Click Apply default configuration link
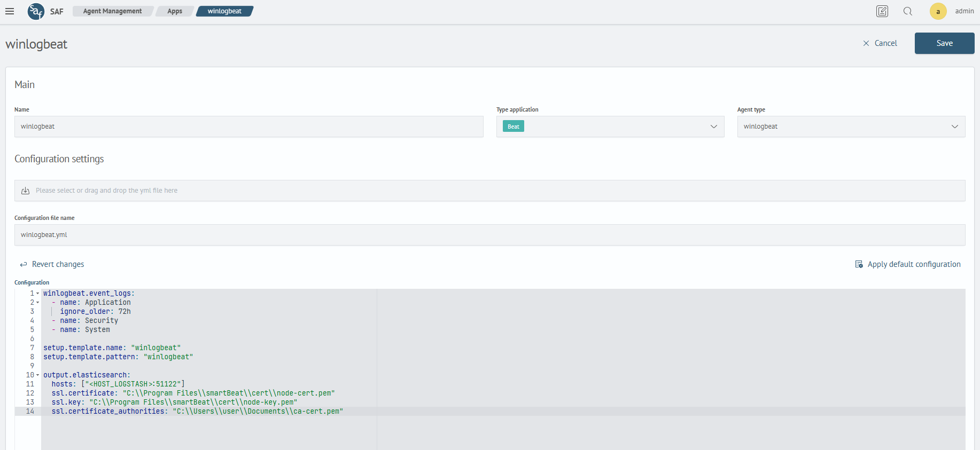Viewport: 980px width, 450px height. click(x=914, y=264)
